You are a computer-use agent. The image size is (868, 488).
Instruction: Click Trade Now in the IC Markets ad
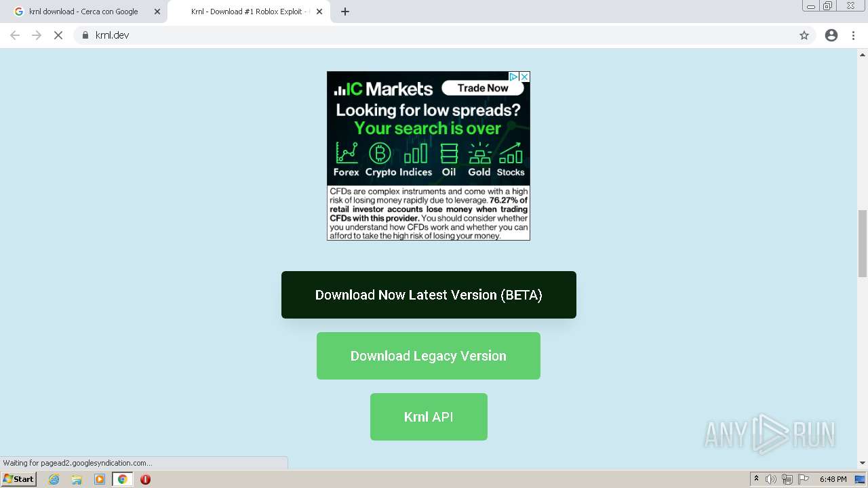click(x=483, y=88)
